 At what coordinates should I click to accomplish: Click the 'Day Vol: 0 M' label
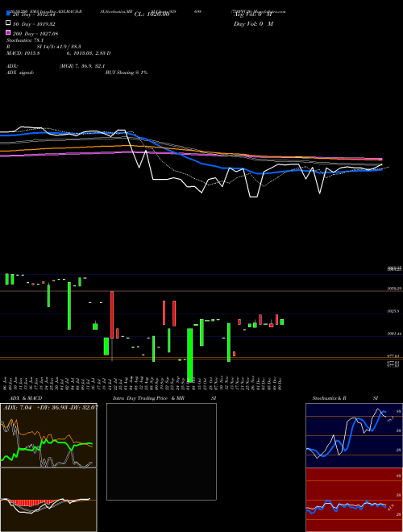(253, 24)
